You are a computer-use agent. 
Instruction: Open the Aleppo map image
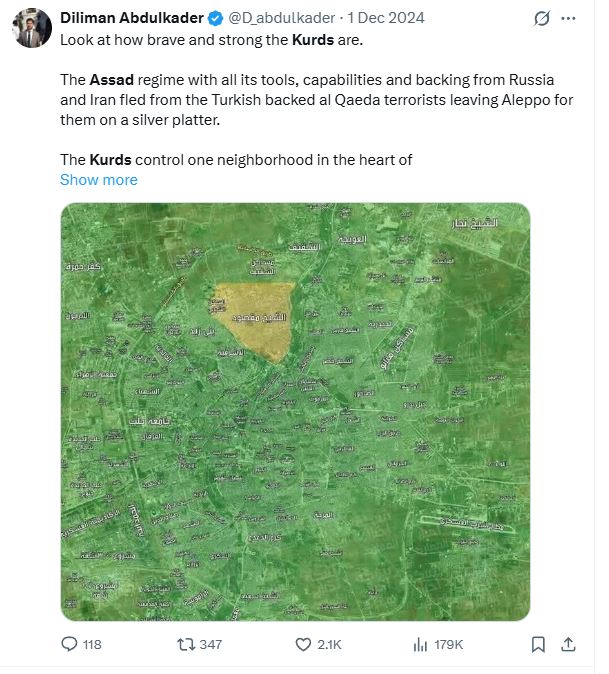pos(295,412)
